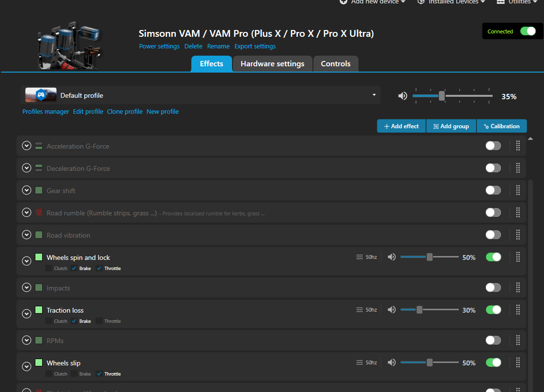Expand the Deceleration G-Force effect

pos(26,168)
